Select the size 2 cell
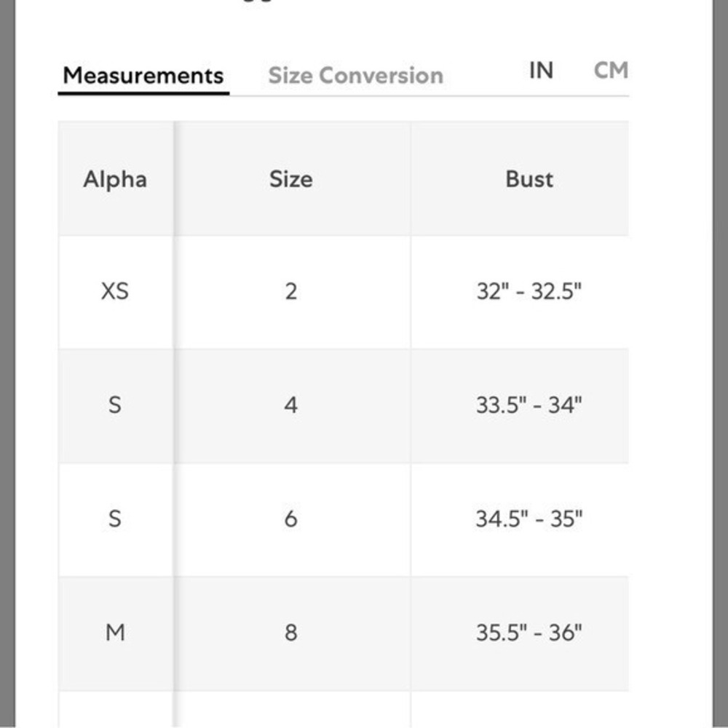 coord(292,292)
